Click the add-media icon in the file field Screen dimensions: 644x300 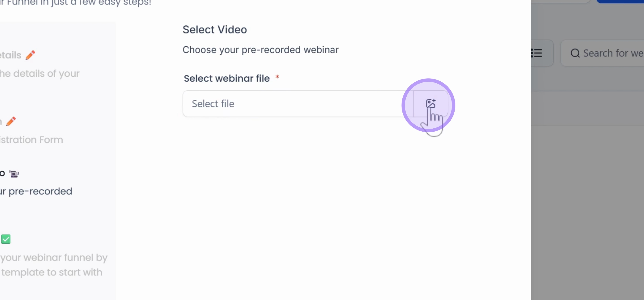tap(431, 104)
